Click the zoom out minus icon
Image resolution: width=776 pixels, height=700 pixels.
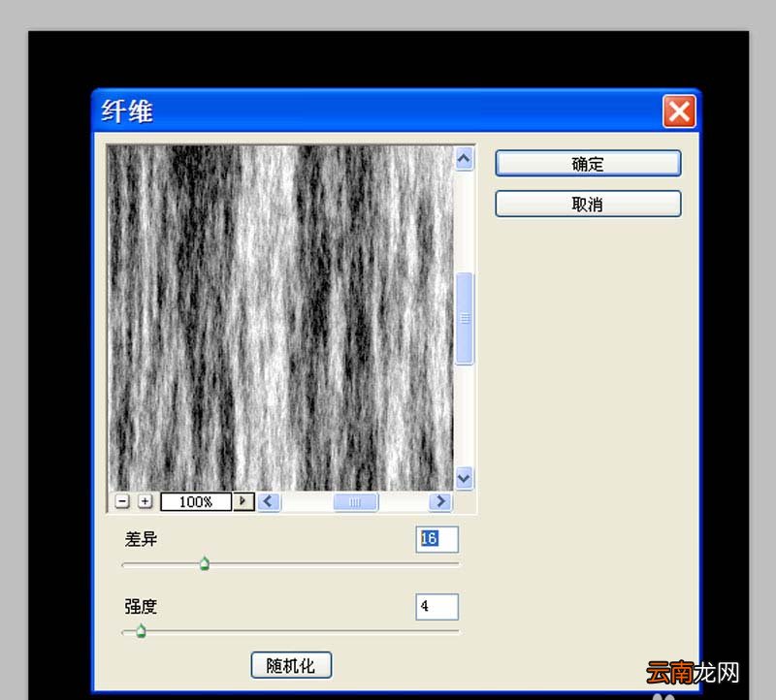point(122,501)
